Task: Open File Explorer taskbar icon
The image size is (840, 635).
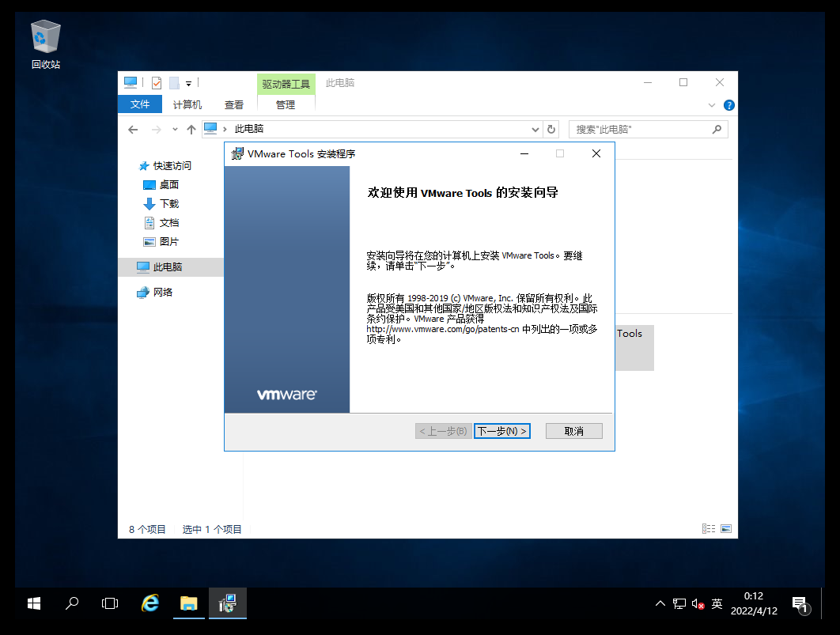Action: click(x=188, y=603)
